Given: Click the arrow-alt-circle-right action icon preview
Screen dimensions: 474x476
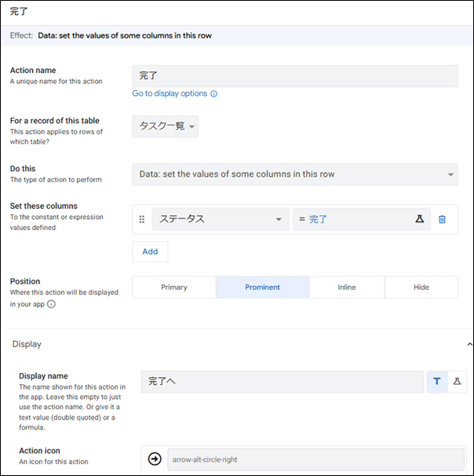Looking at the screenshot, I should [155, 459].
